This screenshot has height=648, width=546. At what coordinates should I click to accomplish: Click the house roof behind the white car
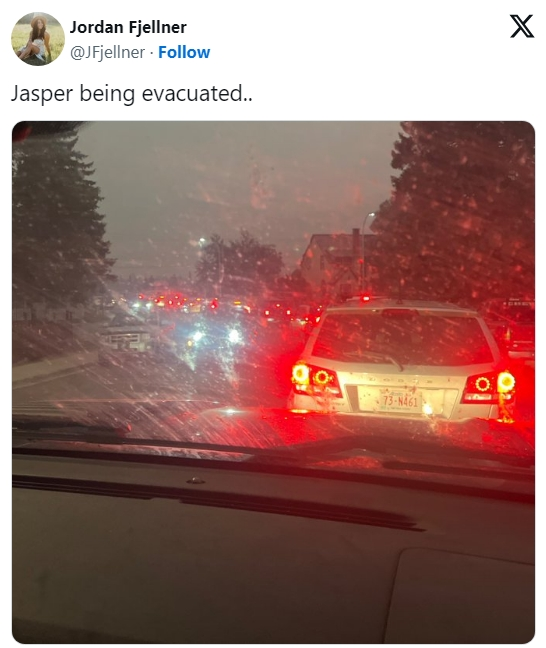click(x=341, y=246)
